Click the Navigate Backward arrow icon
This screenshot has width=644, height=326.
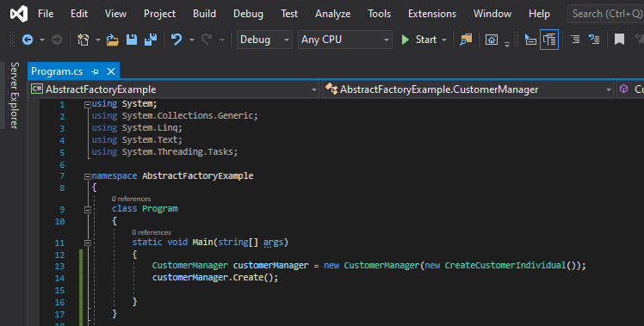point(28,40)
